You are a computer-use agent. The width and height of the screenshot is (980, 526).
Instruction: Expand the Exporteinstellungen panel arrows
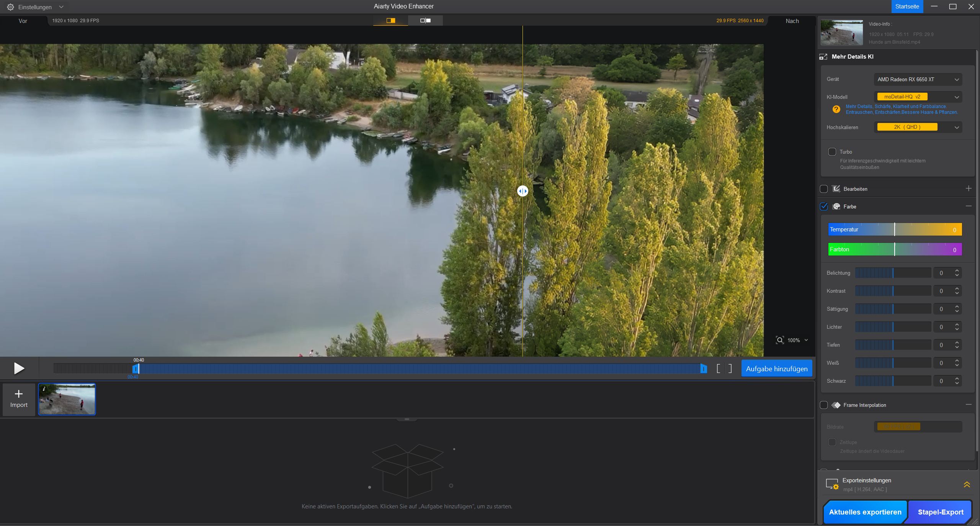967,485
